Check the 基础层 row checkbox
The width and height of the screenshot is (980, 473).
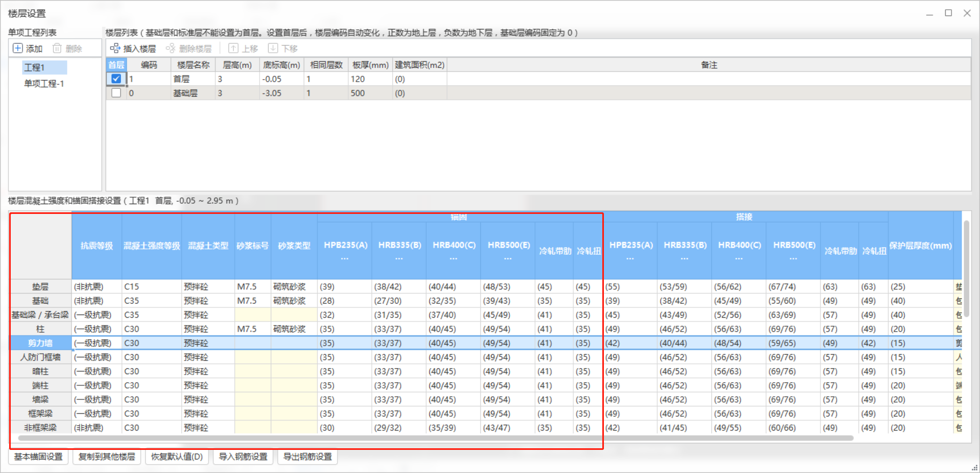point(116,93)
